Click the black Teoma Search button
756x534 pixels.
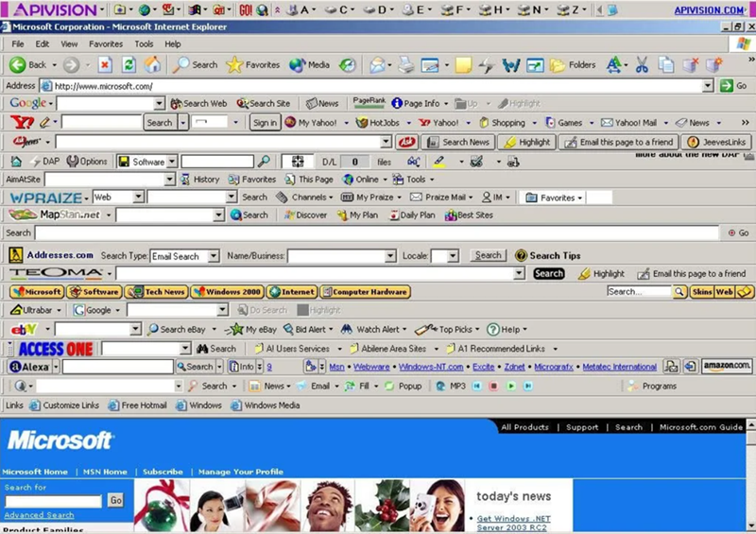(x=549, y=273)
